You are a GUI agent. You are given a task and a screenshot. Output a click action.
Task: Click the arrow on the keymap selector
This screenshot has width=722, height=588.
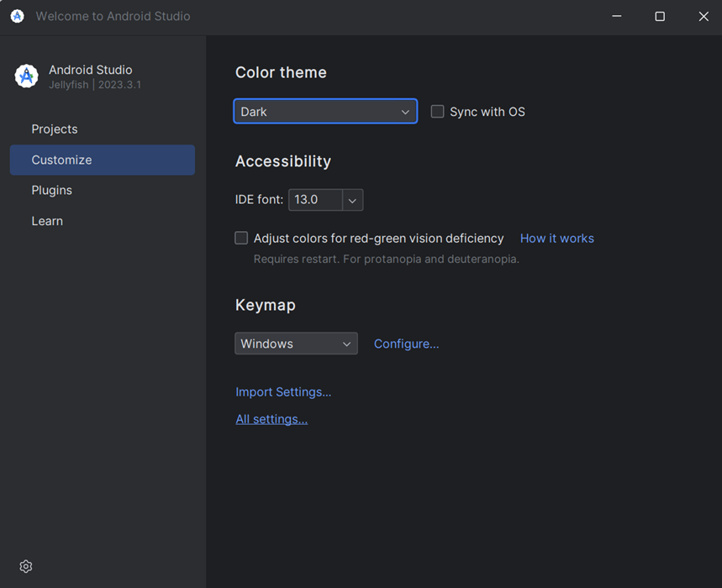(346, 344)
